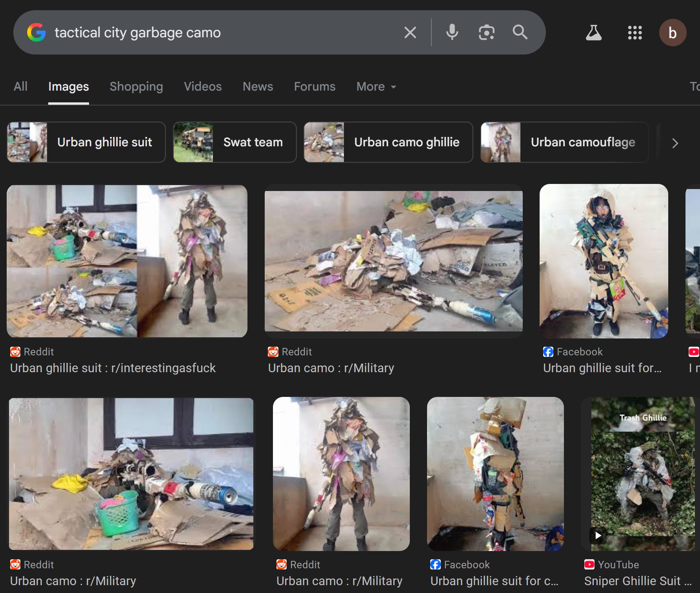Click Facebook source in first row
700x593 pixels.
pos(573,352)
